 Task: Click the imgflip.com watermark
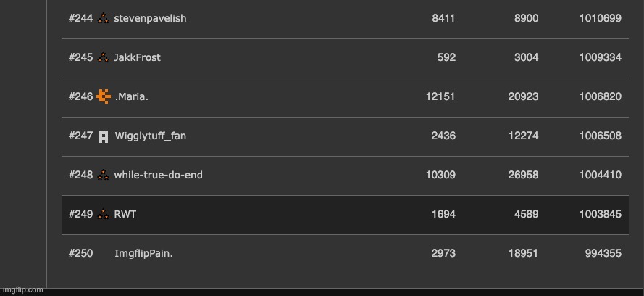22,289
